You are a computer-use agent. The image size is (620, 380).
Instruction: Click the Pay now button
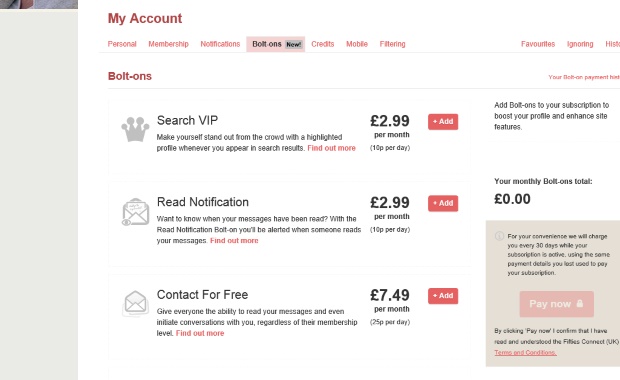(556, 304)
